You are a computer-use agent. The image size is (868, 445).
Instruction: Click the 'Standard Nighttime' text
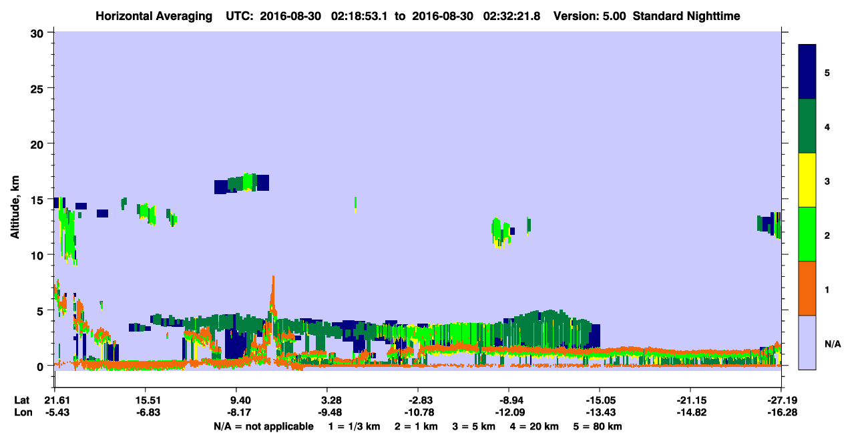click(x=687, y=15)
